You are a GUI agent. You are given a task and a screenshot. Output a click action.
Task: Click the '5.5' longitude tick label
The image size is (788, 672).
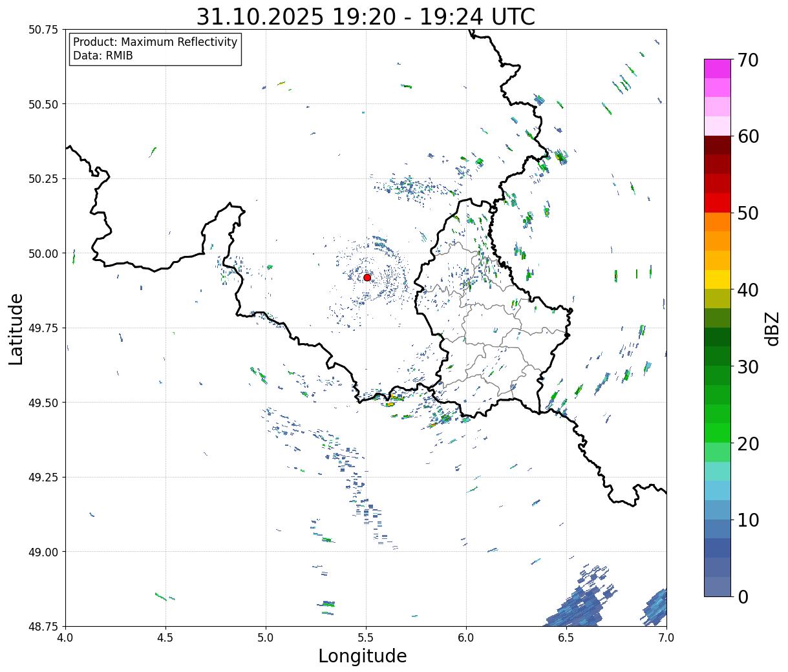tap(366, 638)
